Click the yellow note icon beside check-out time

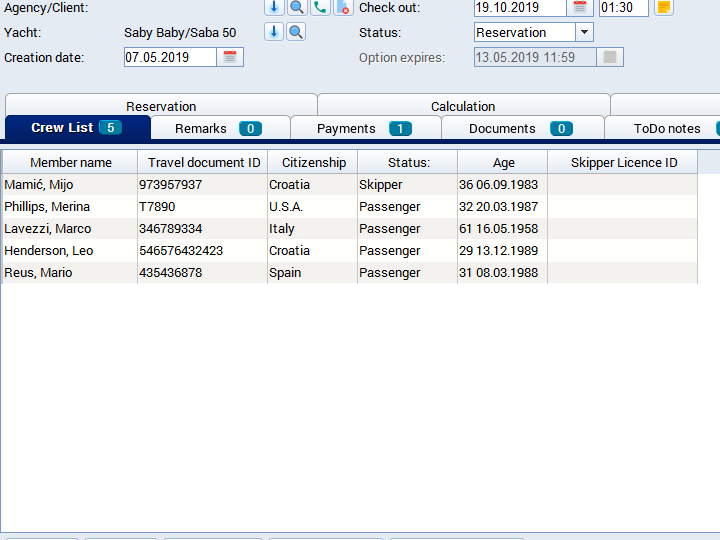click(x=664, y=7)
